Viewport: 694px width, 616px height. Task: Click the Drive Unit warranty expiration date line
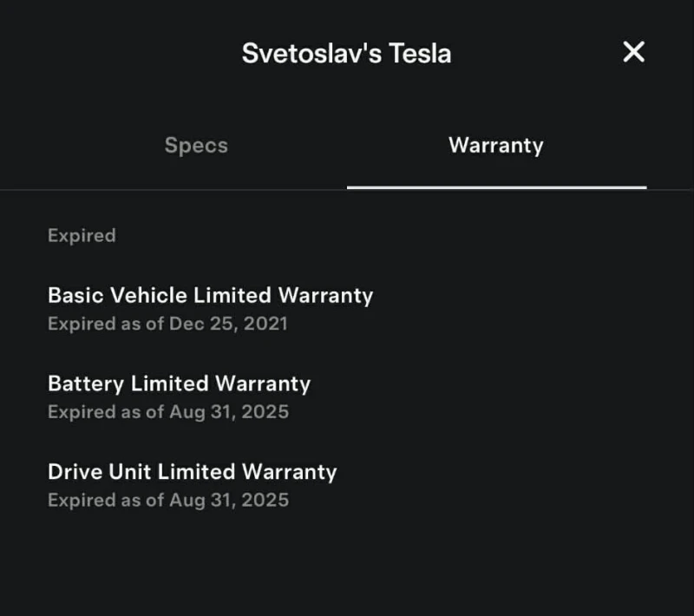(x=170, y=500)
